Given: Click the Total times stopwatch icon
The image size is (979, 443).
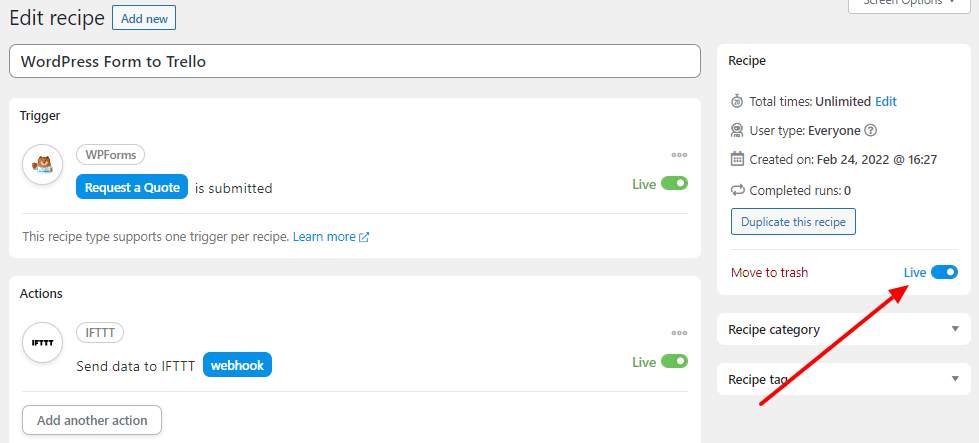Looking at the screenshot, I should click(x=737, y=102).
